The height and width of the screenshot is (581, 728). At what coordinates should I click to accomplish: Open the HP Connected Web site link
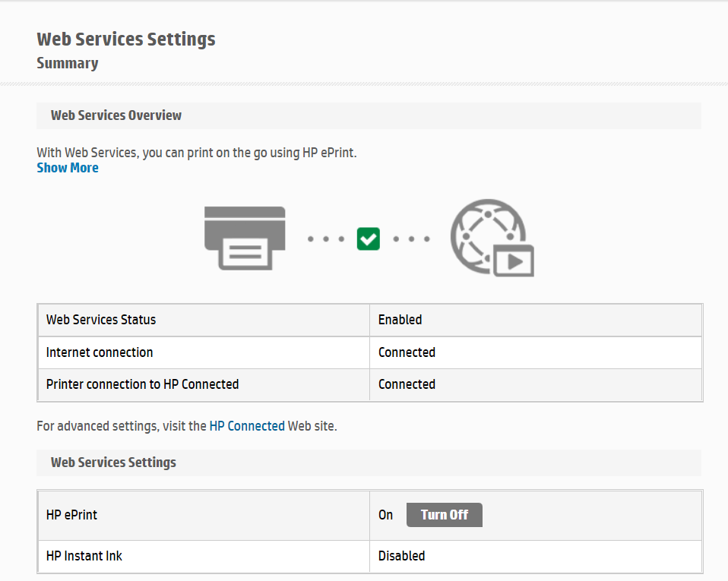[246, 426]
